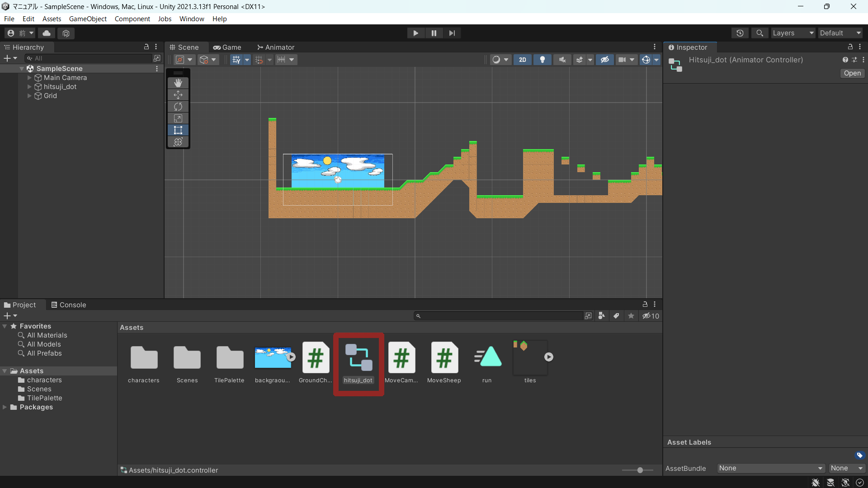Select the Transform tool in Scene
868x488 pixels.
178,142
